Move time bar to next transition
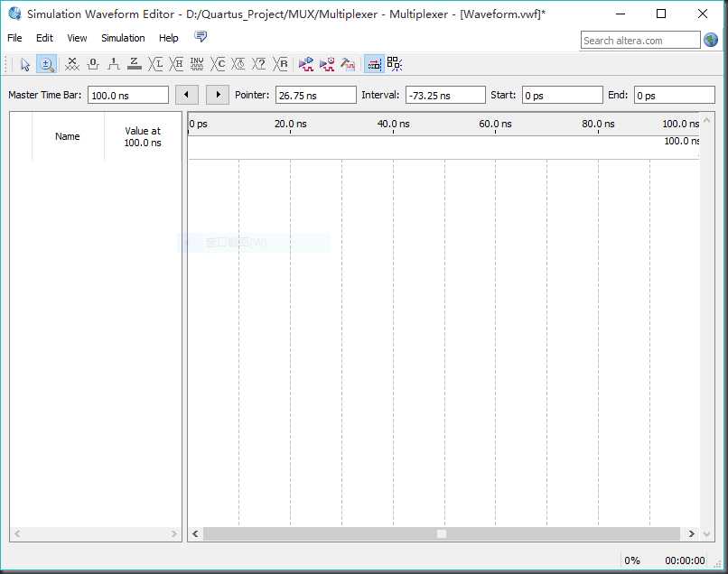This screenshot has height=574, width=728. (218, 95)
